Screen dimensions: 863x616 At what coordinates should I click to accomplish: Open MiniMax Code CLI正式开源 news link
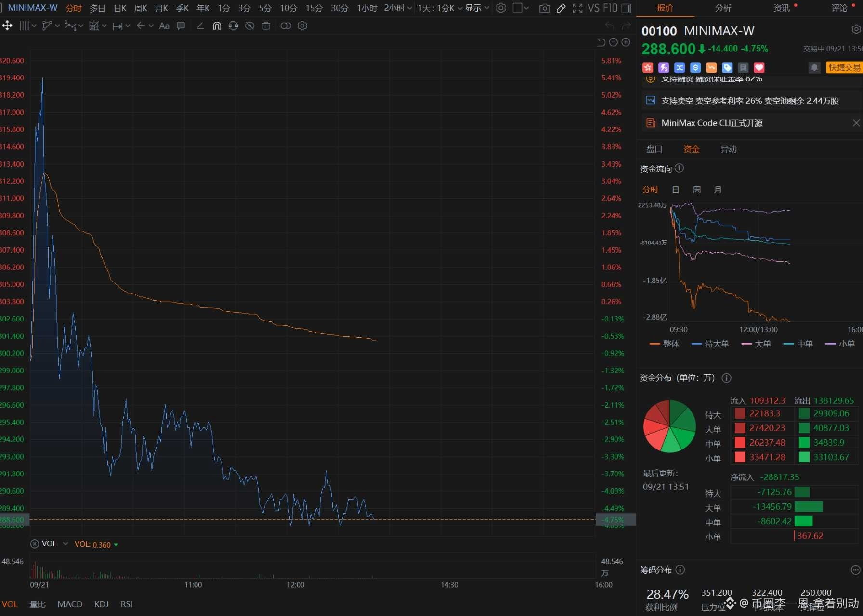(712, 123)
